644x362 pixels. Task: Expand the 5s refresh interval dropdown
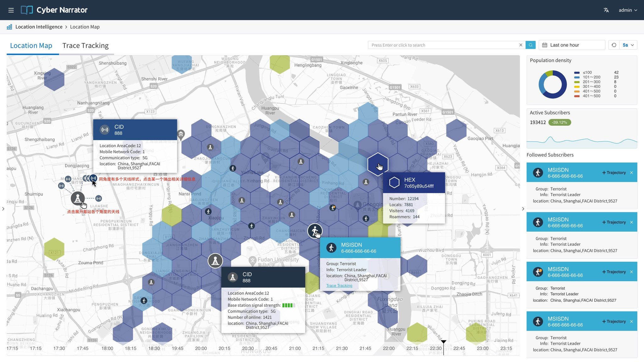(628, 45)
